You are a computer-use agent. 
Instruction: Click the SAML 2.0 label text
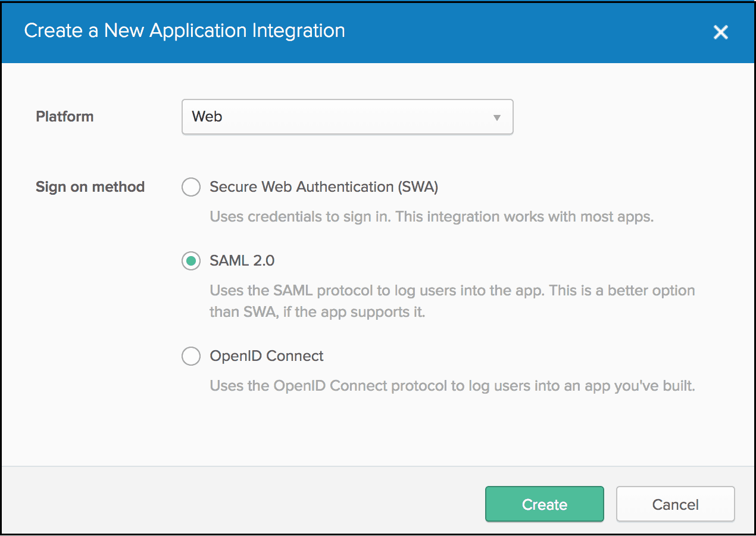point(242,261)
